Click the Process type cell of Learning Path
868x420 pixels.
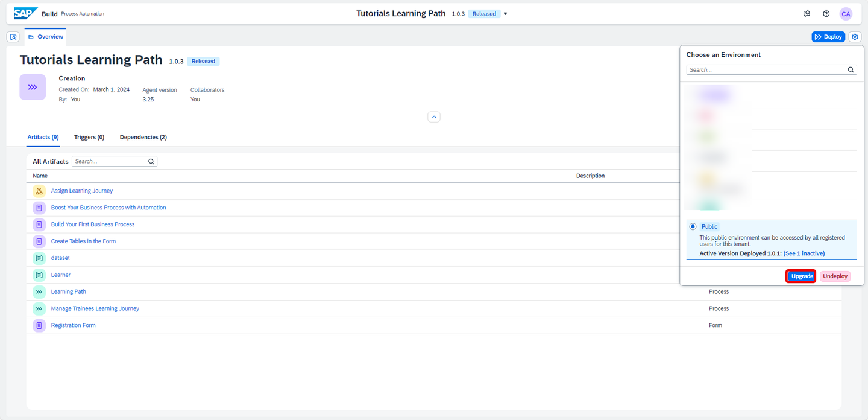click(719, 292)
